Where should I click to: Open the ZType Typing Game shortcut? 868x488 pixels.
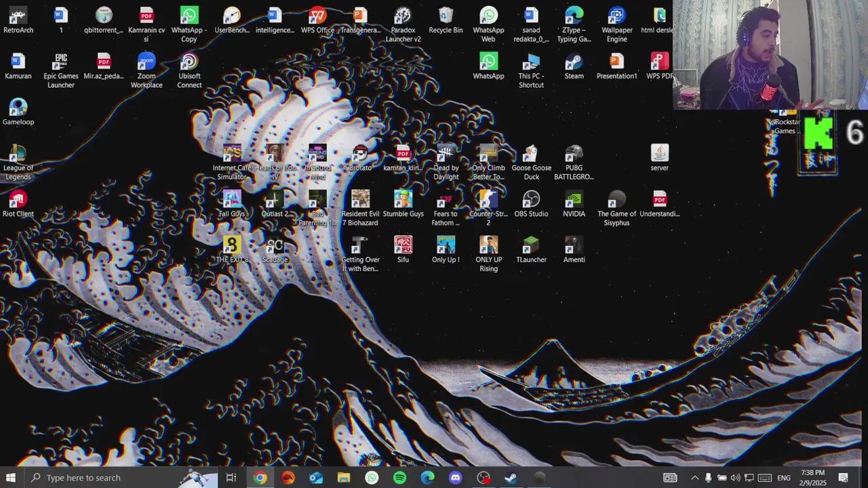(x=574, y=24)
